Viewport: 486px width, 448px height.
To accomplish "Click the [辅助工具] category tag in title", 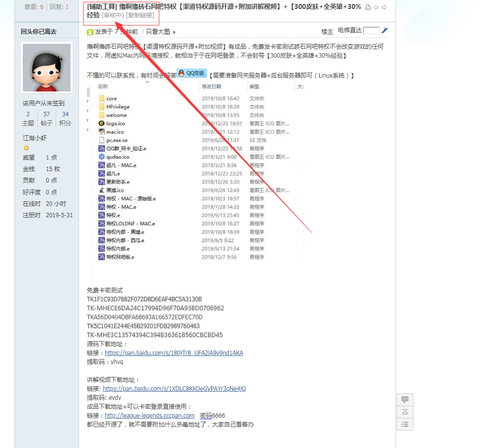I will 102,7.
